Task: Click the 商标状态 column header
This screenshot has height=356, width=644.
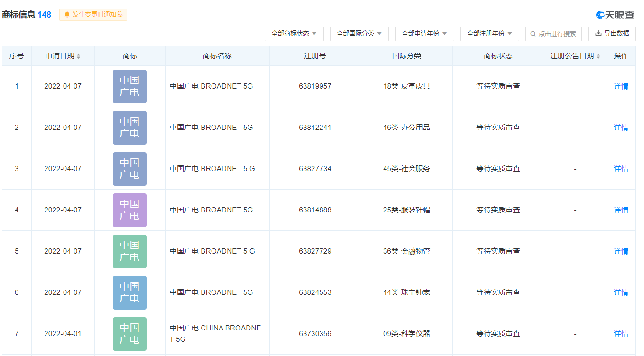Action: (x=498, y=56)
